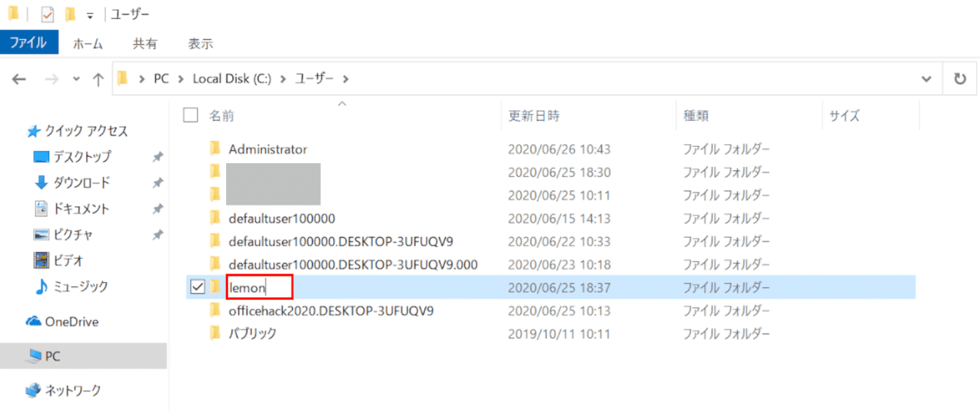Expand chevron between Local Disk and ユーザー
The height and width of the screenshot is (411, 980).
pyautogui.click(x=283, y=79)
